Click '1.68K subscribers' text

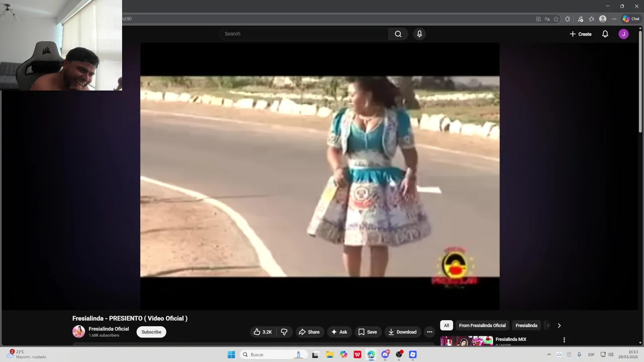[x=104, y=335]
